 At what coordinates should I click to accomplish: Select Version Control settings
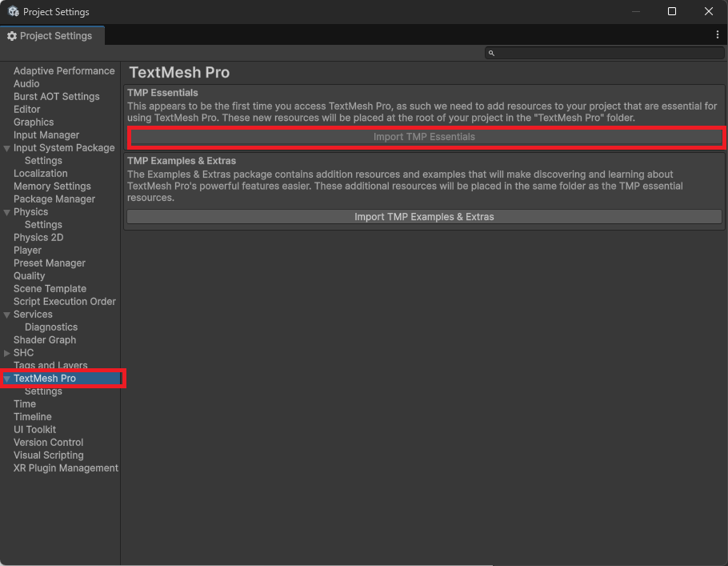pyautogui.click(x=48, y=443)
